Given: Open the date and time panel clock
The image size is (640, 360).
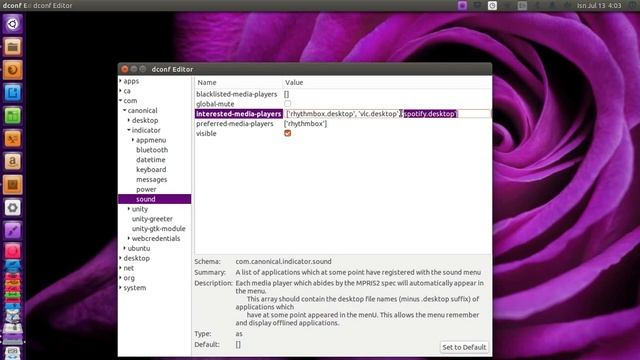Looking at the screenshot, I should [x=599, y=5].
